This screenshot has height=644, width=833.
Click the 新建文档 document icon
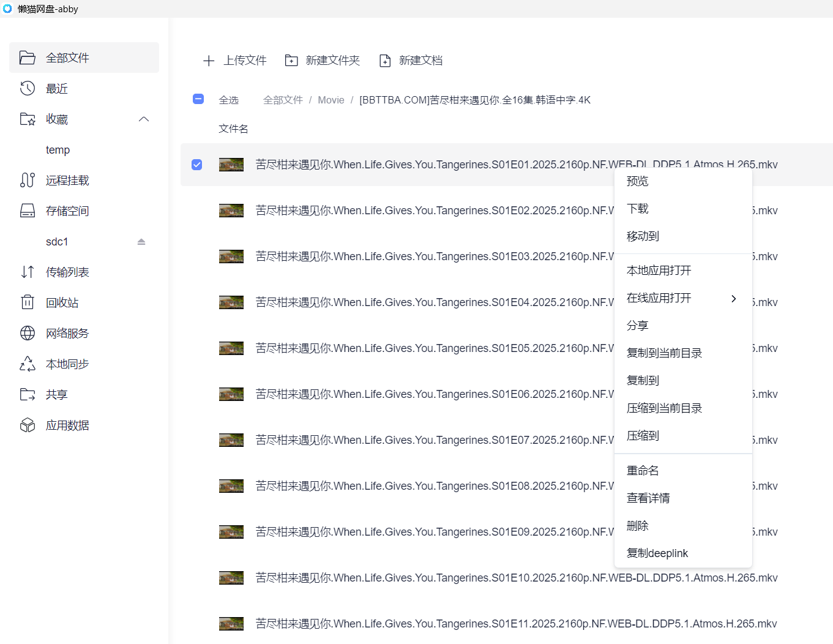[385, 61]
